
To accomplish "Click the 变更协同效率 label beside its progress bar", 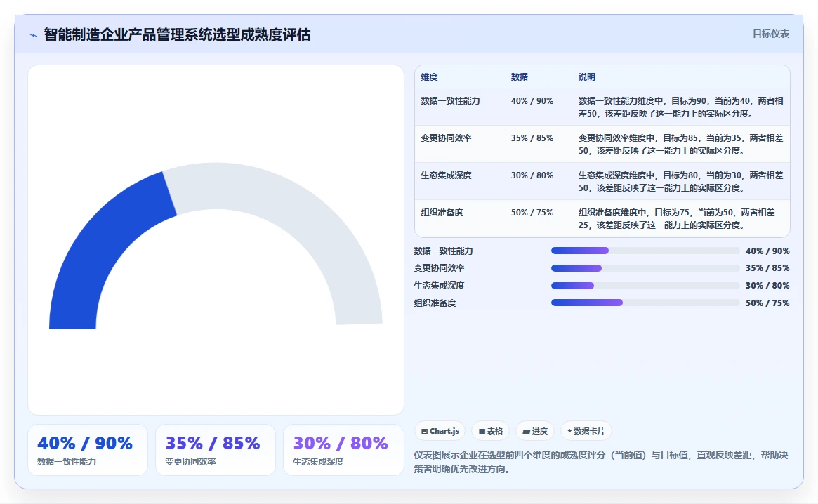I will pyautogui.click(x=440, y=268).
